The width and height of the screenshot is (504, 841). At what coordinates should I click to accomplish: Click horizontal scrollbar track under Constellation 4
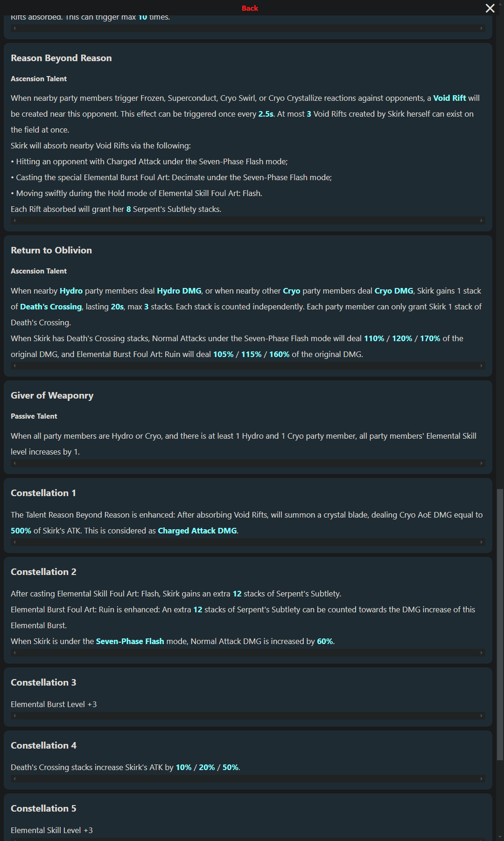click(x=248, y=779)
